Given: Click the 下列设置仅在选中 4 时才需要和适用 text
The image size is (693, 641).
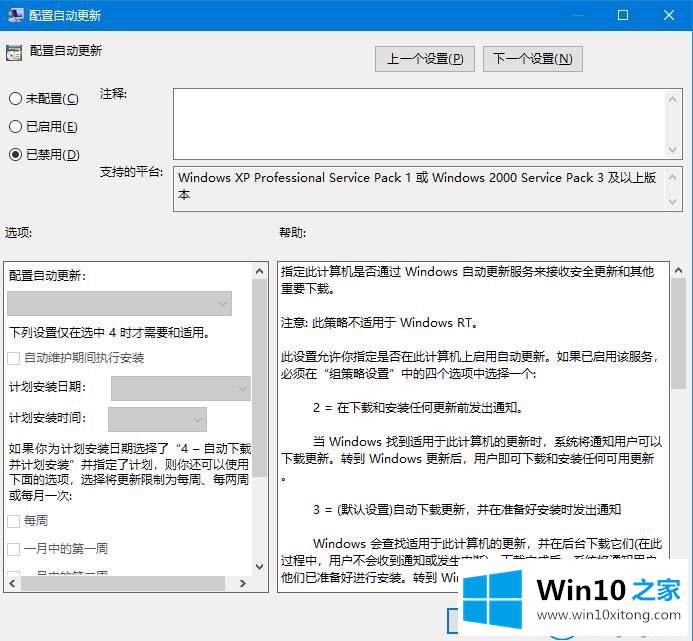Looking at the screenshot, I should click(109, 332).
